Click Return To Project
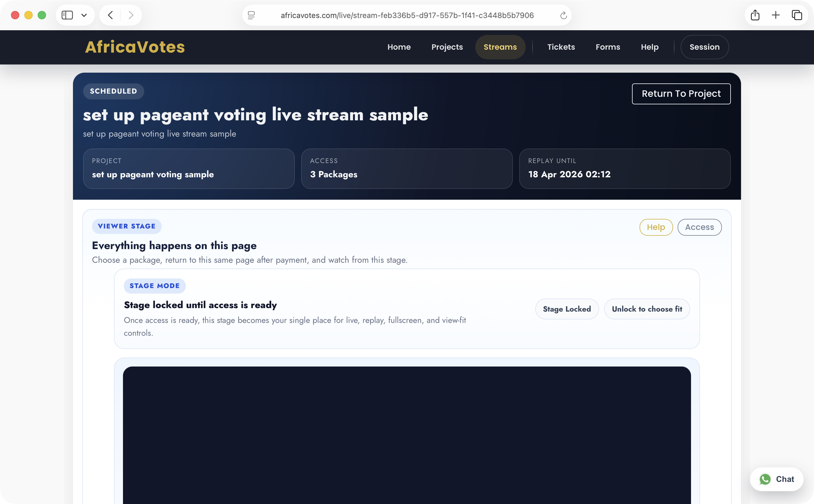The width and height of the screenshot is (814, 504). coord(681,94)
